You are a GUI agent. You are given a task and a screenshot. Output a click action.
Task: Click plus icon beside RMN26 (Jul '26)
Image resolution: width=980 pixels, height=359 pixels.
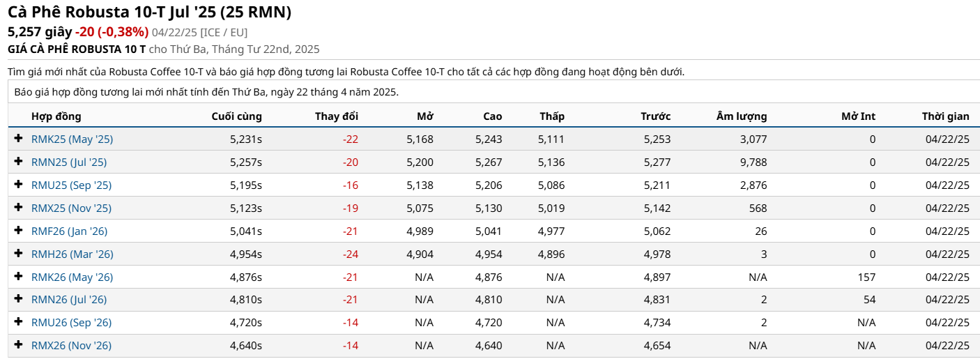pos(19,299)
